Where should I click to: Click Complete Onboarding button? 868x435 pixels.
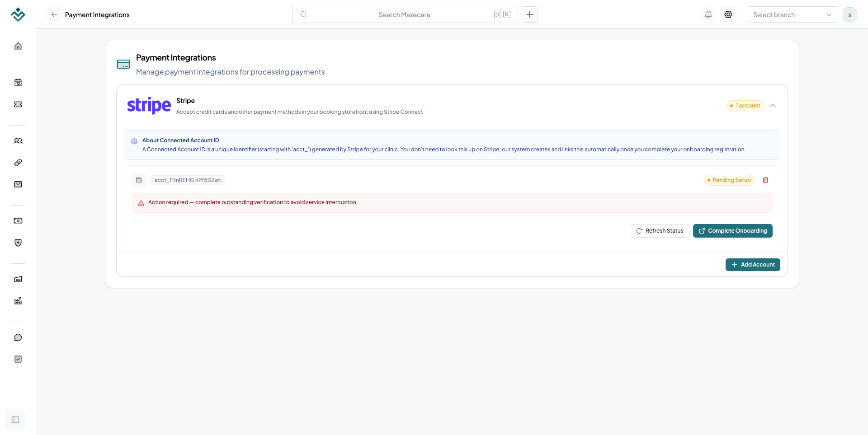[x=733, y=231]
